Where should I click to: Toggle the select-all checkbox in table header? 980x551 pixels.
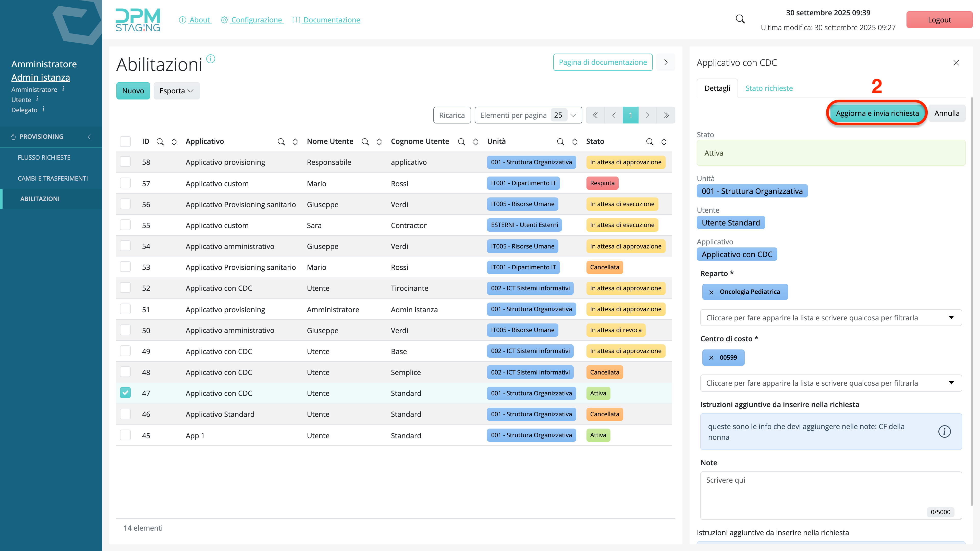click(x=125, y=142)
